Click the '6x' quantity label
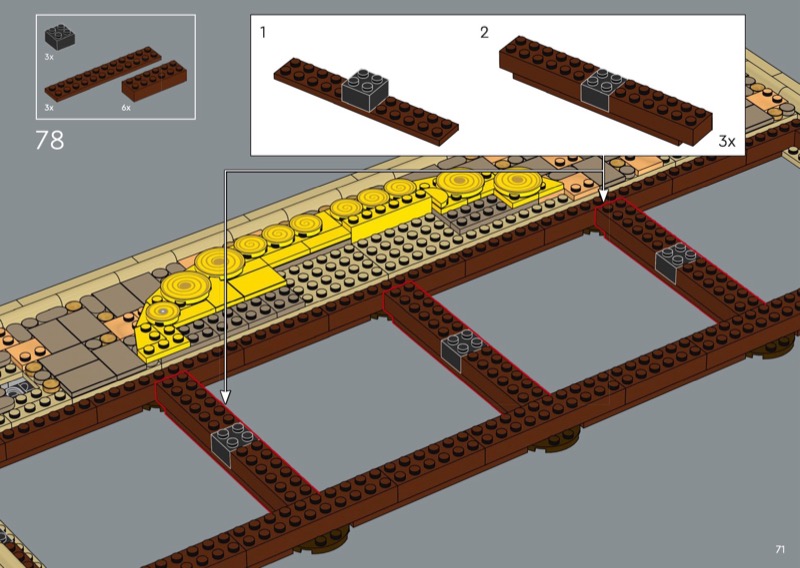 coord(126,108)
